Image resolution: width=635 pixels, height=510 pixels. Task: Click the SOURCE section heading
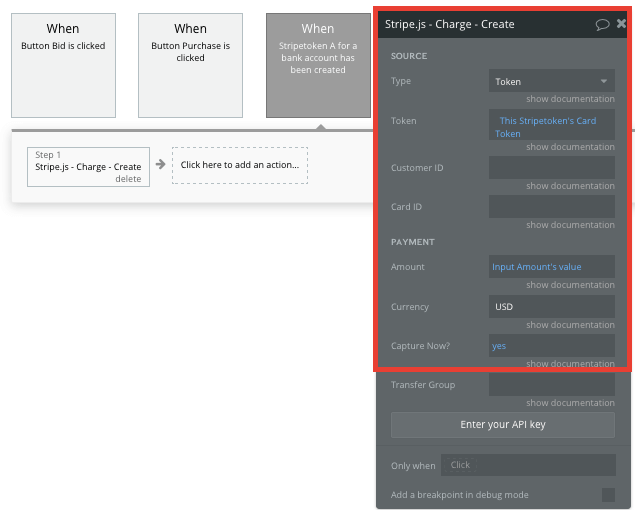[x=409, y=56]
